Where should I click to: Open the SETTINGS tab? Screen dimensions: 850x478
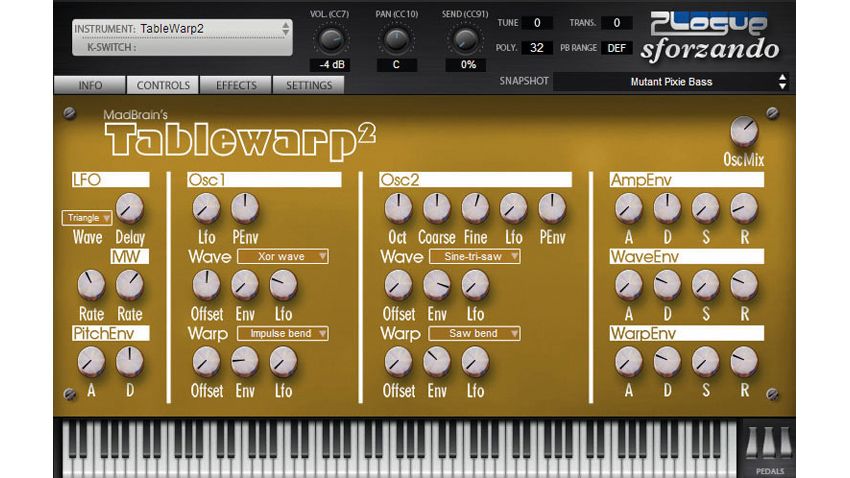[308, 85]
